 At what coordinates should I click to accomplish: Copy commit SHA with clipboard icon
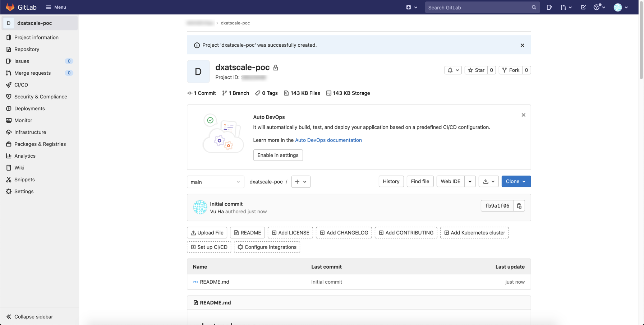click(x=519, y=206)
